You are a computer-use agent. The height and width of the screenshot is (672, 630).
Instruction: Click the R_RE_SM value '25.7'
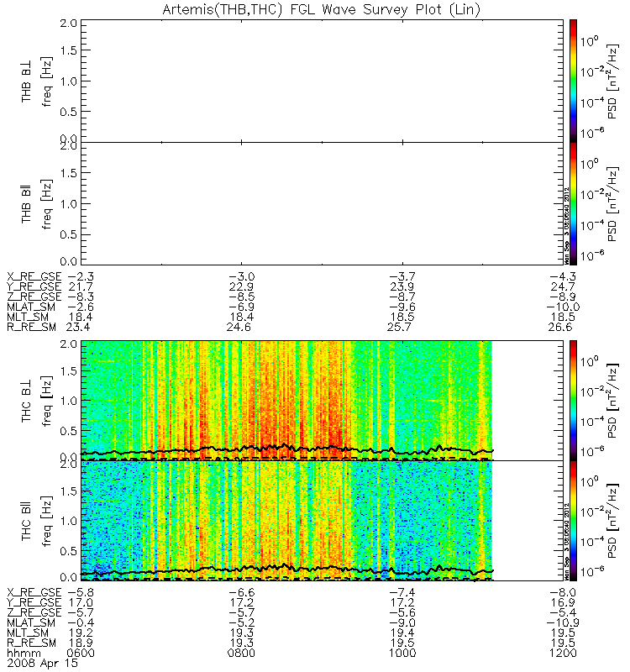(399, 327)
